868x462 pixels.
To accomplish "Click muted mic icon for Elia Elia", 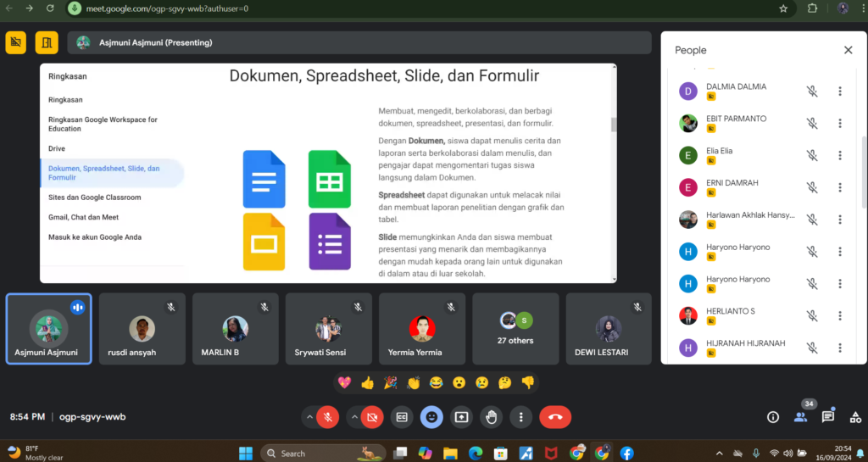I will tap(812, 155).
